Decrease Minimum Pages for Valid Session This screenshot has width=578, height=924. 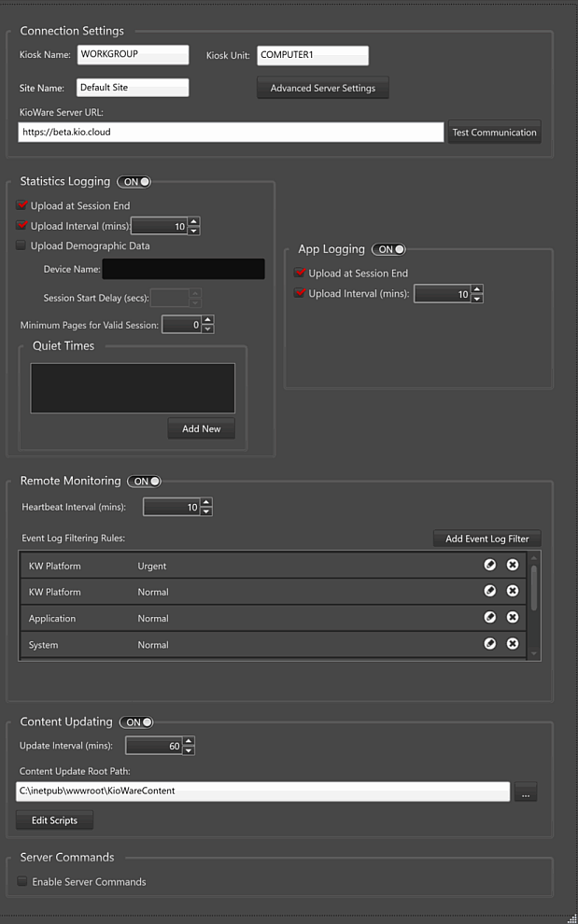coord(208,329)
